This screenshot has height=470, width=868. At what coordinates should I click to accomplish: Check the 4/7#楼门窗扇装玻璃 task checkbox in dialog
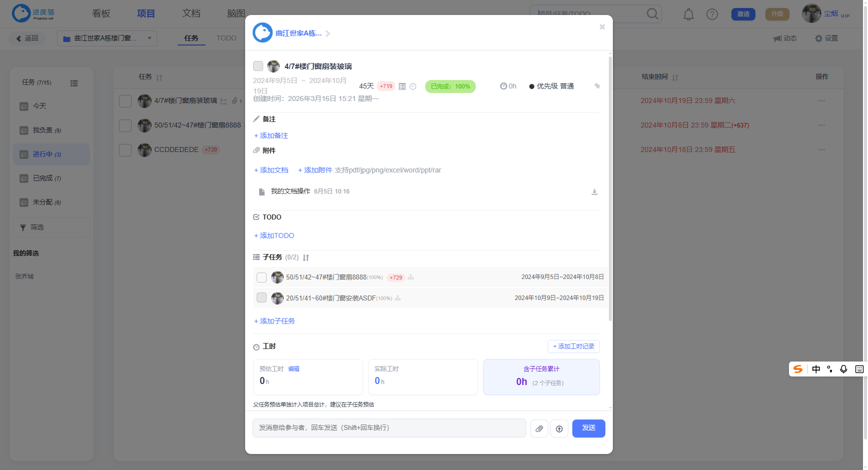click(258, 66)
